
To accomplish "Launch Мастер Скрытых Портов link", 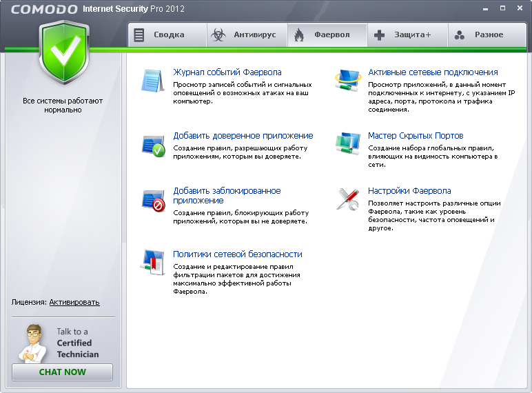I will [x=416, y=136].
